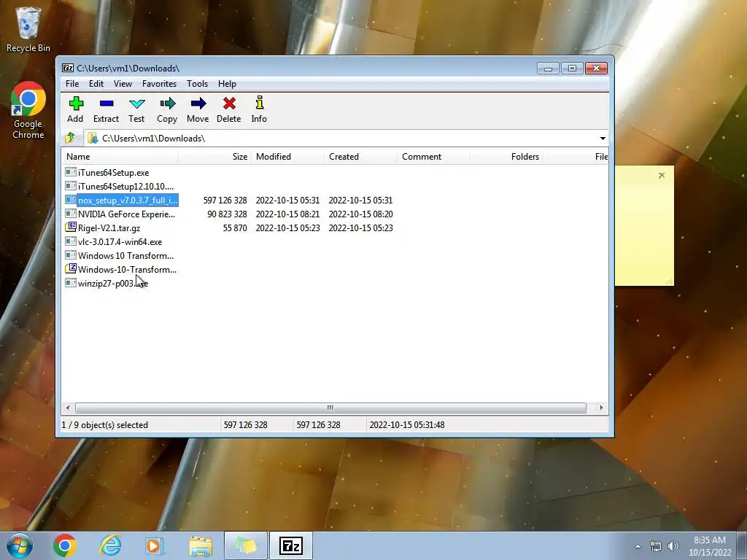The image size is (747, 560).
Task: Click Google Chrome desktop shortcut
Action: coord(28,111)
